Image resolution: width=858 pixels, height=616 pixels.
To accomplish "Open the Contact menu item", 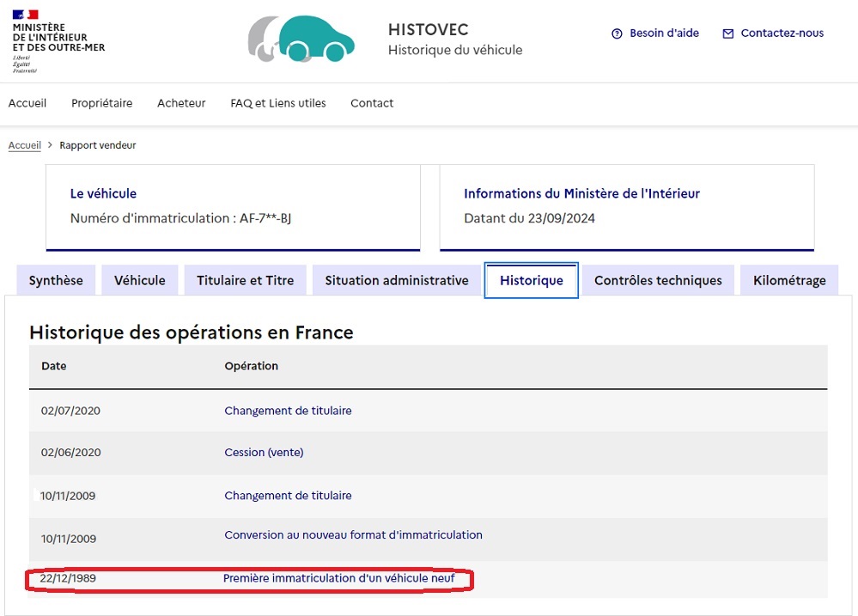I will (372, 103).
